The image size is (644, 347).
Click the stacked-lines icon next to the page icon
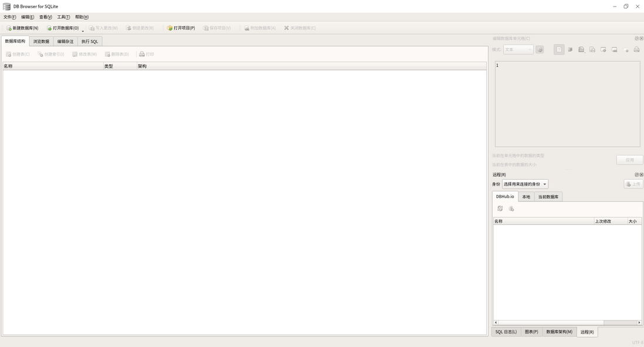pos(570,50)
